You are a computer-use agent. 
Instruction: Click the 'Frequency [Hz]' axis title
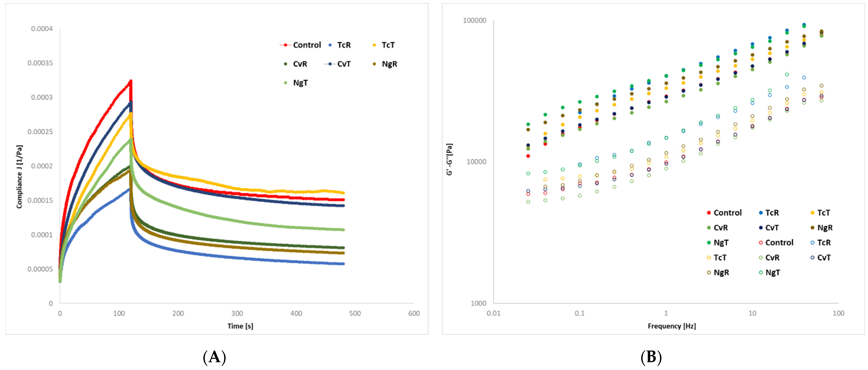click(x=672, y=326)
